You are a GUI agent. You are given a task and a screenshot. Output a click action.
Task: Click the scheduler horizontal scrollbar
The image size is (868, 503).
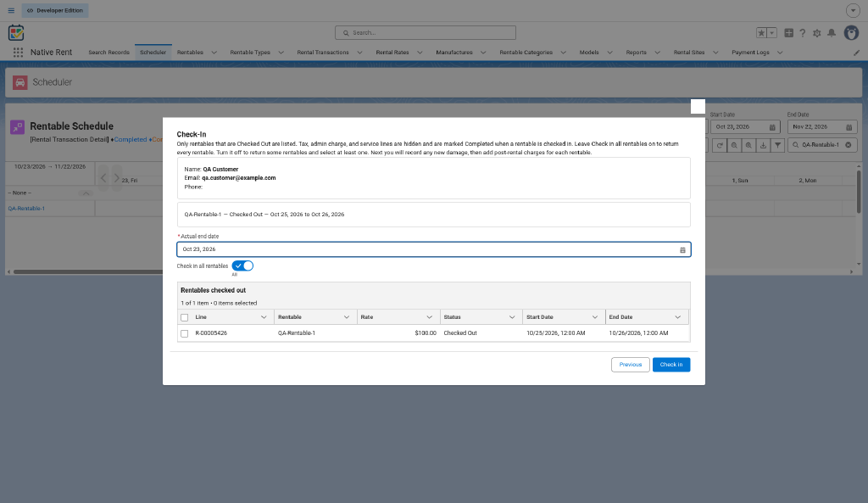pos(88,272)
